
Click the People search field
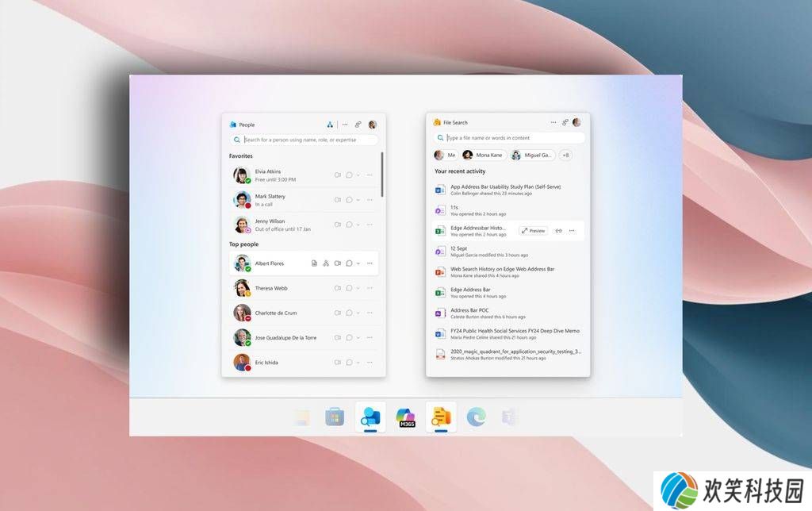[304, 140]
